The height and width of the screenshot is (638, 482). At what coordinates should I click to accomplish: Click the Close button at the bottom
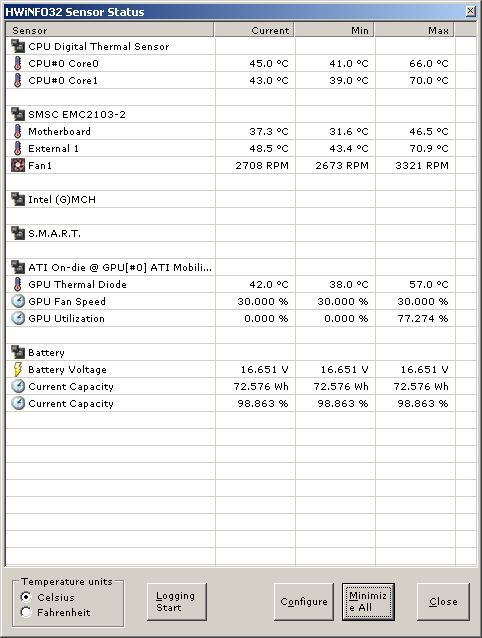[x=443, y=601]
